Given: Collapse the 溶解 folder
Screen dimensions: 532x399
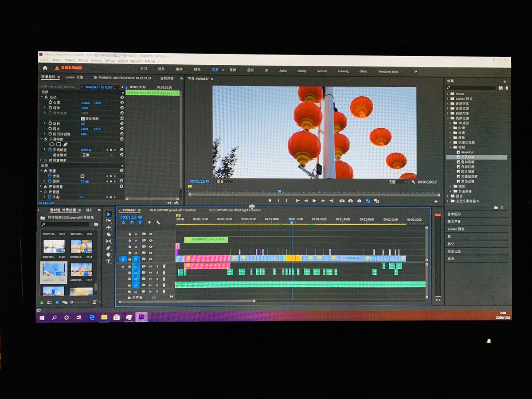Looking at the screenshot, I should pos(450,147).
